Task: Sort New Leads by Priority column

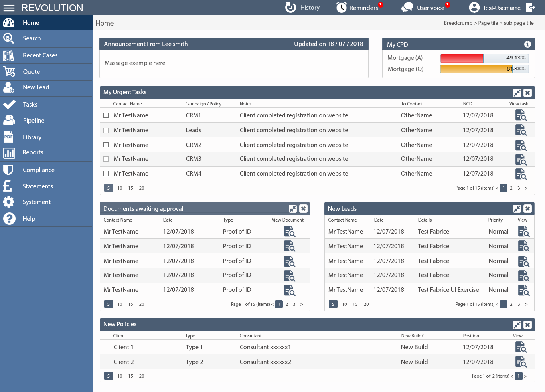Action: click(x=496, y=220)
